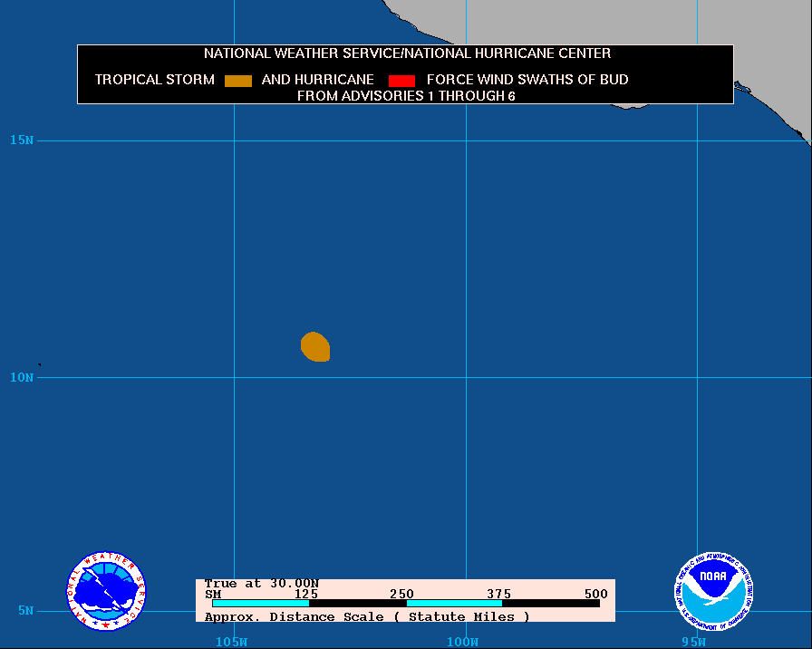
Task: Click 'Approx. Distance Scale ( Statute Miles )' caption
Action: [367, 617]
